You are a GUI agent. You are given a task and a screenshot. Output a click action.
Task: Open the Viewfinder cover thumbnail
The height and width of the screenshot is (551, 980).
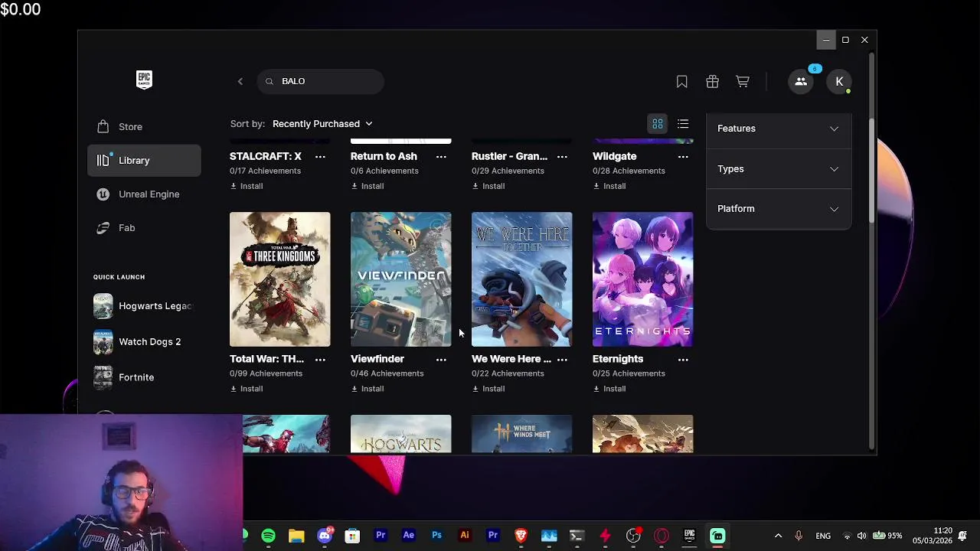[401, 279]
